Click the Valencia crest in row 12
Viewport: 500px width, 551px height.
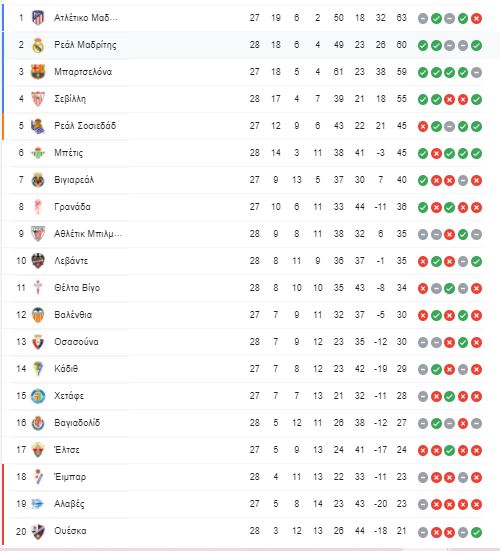point(38,315)
